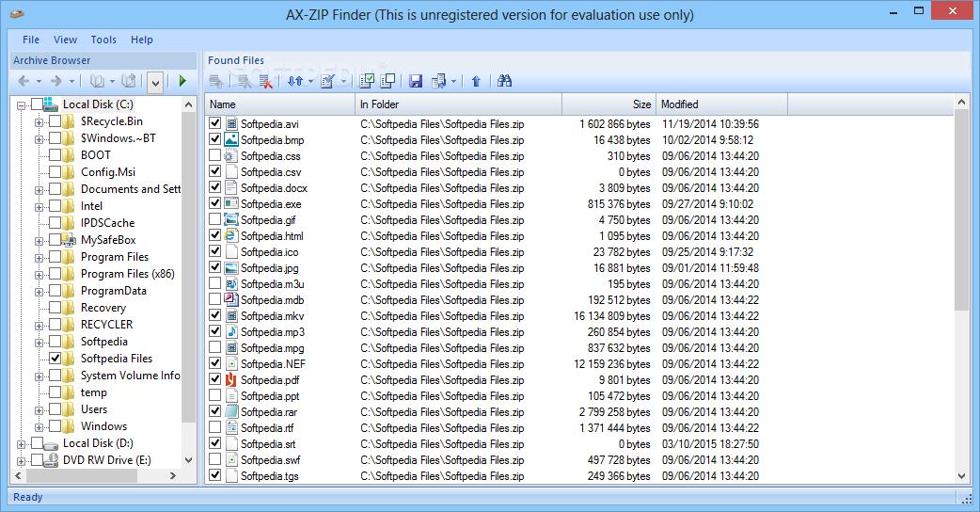Go forward in Archive Browser

56,81
